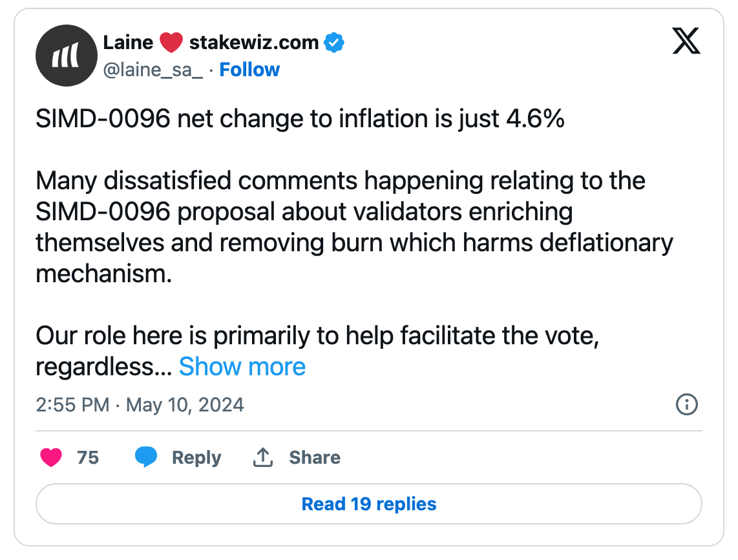Click the blue verified badge
The height and width of the screenshot is (560, 738).
click(x=334, y=43)
